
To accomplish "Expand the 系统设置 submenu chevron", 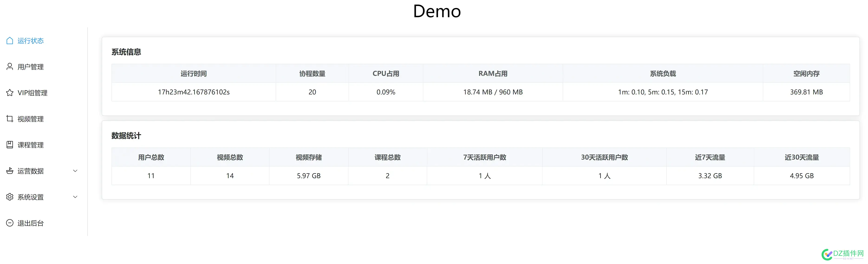I will coord(75,197).
